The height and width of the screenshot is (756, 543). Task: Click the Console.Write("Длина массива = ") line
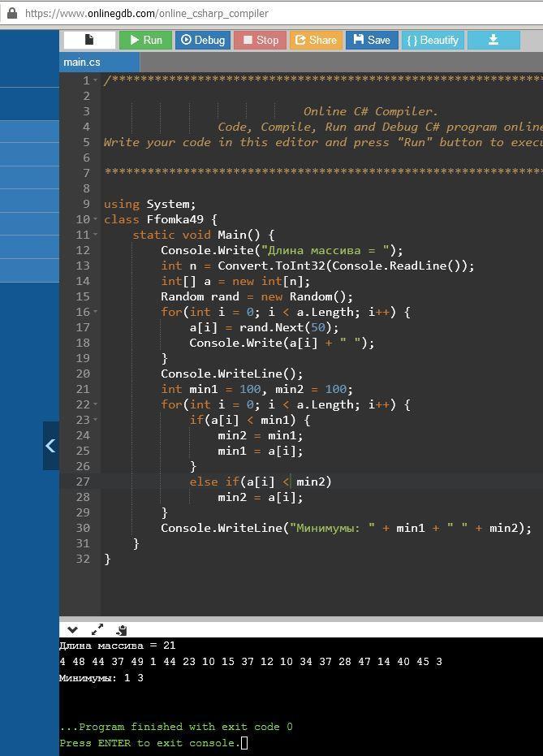pos(282,250)
